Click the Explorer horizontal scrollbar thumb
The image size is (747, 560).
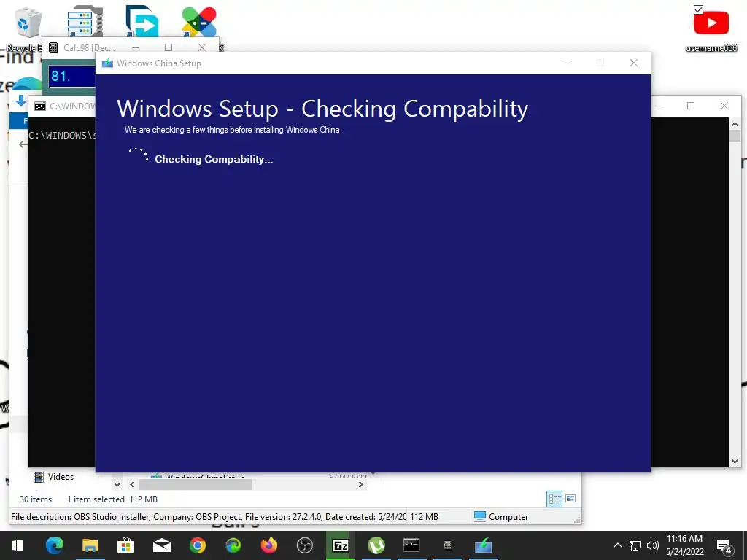click(195, 485)
